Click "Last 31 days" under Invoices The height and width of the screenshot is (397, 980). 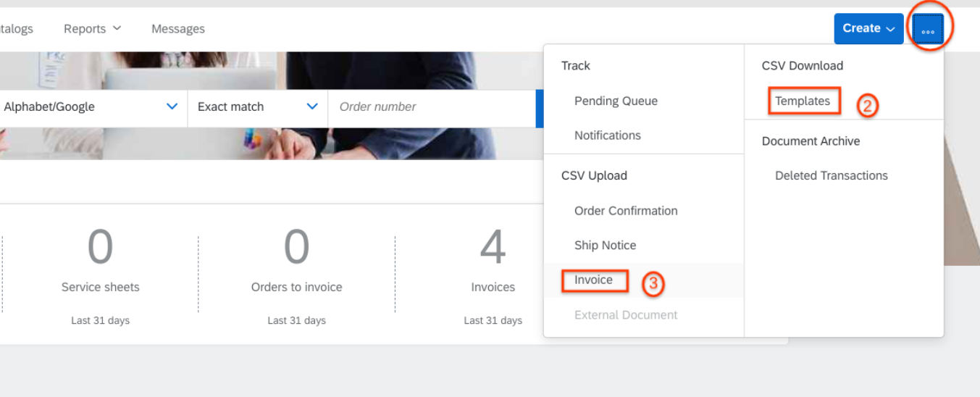(x=493, y=320)
